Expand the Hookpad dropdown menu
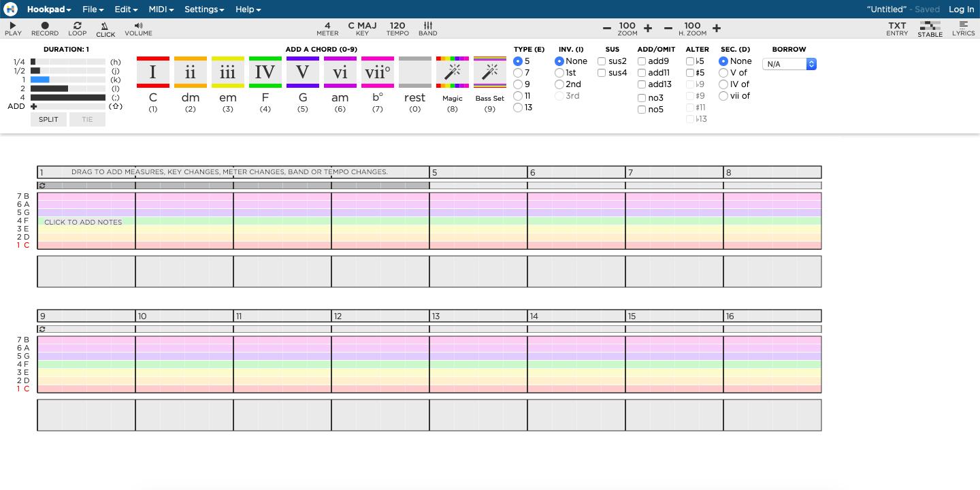The height and width of the screenshot is (490, 980). (49, 10)
